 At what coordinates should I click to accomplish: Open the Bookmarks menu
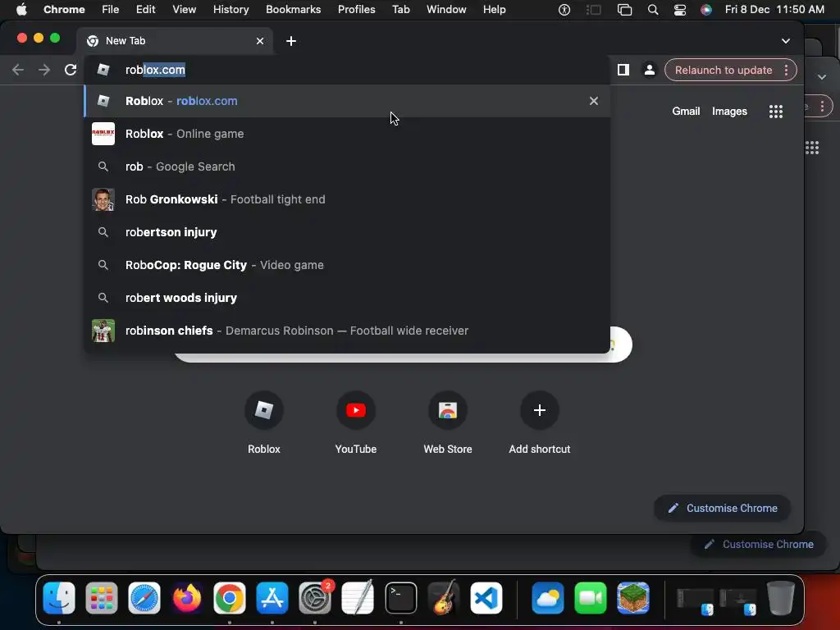click(293, 9)
